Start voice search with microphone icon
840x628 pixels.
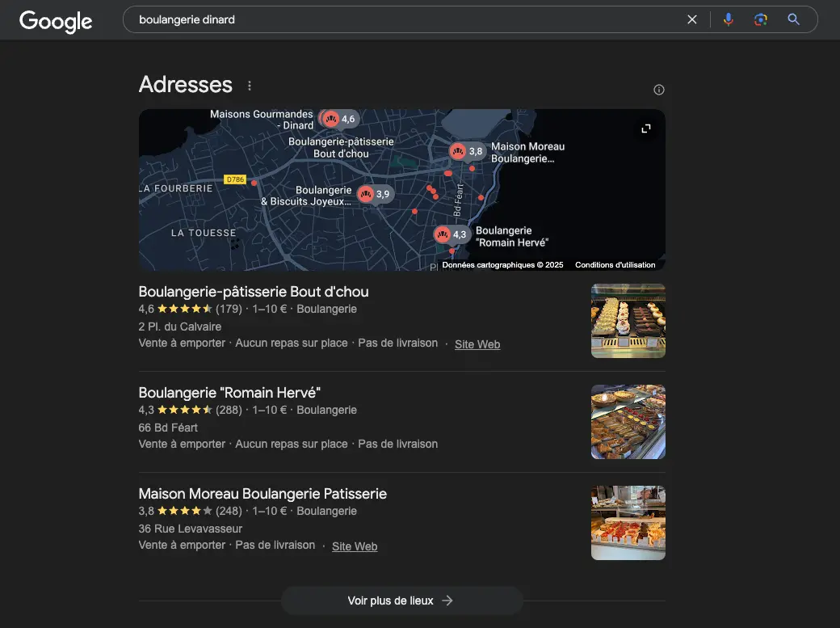click(728, 20)
